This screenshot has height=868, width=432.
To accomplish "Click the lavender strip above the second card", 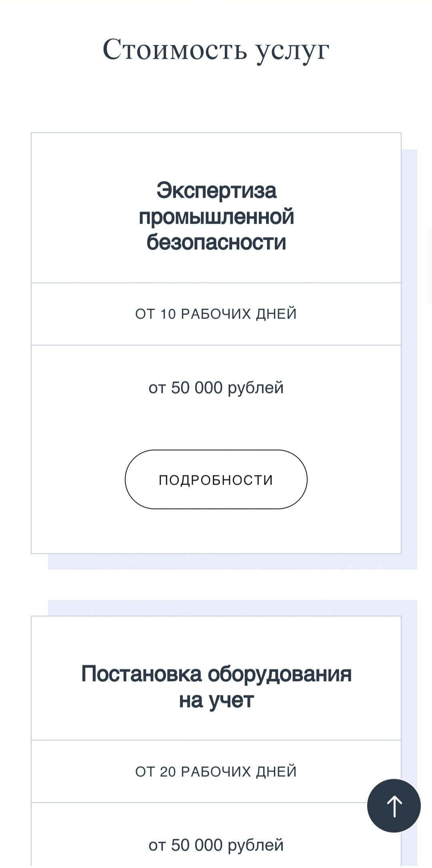I will coord(232,607).
